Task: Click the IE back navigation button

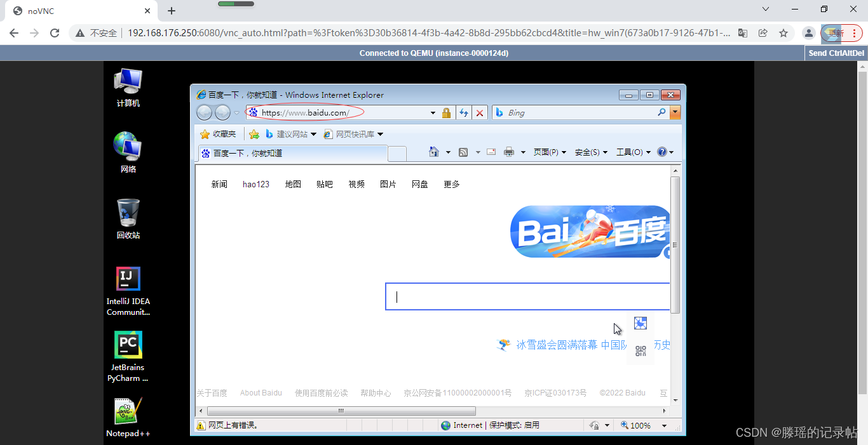Action: 204,112
